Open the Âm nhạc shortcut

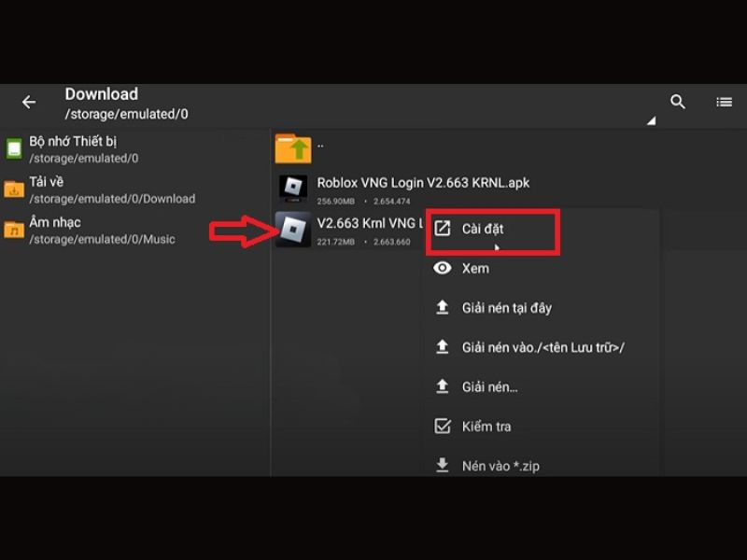pyautogui.click(x=135, y=230)
